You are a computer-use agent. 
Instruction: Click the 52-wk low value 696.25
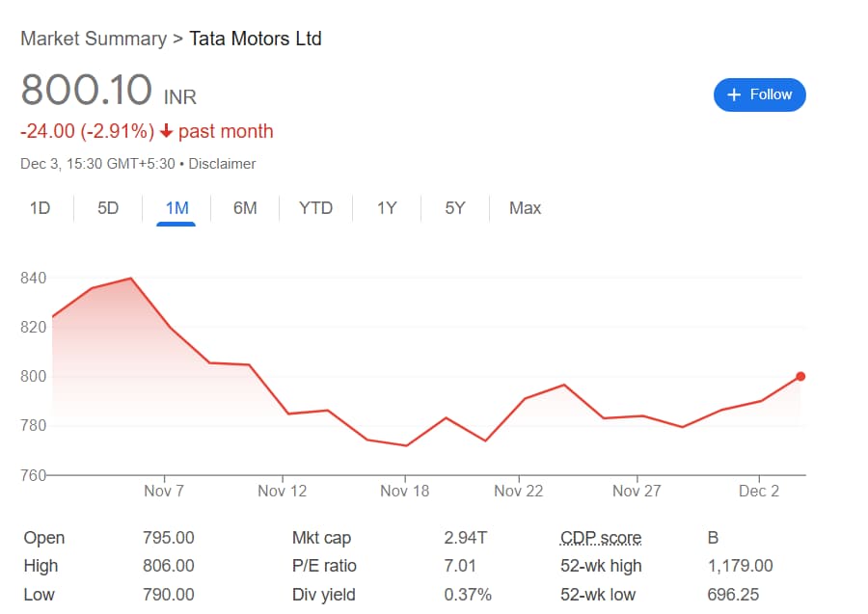click(x=733, y=595)
